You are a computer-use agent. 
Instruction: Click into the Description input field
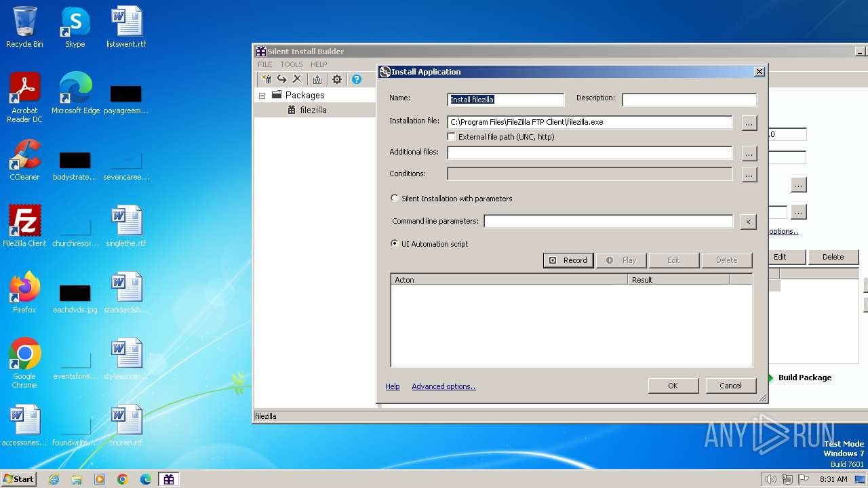(x=690, y=100)
